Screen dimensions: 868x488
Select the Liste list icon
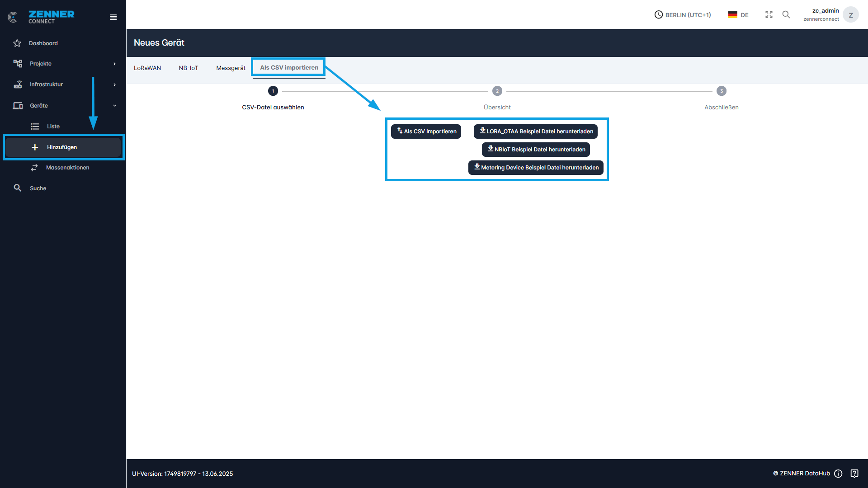(35, 126)
